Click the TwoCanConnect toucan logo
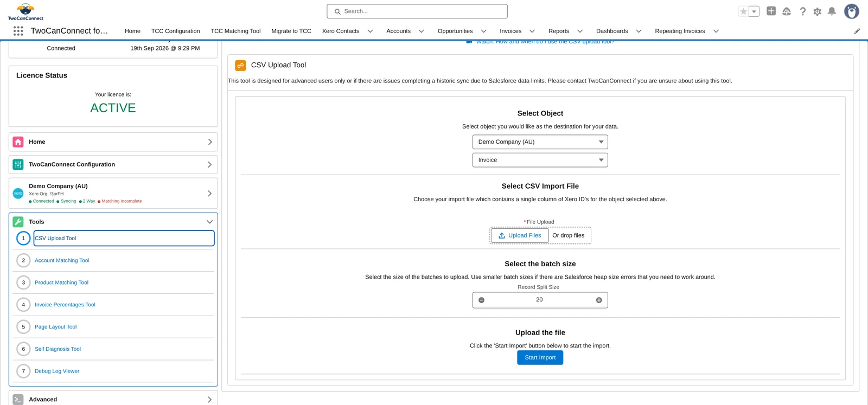The image size is (868, 405). (25, 11)
